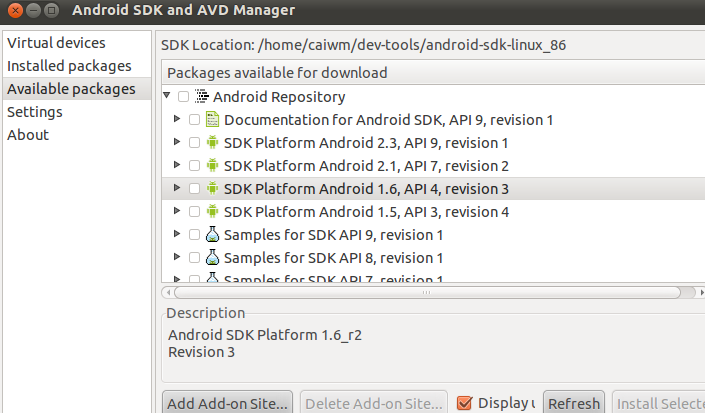
Task: Click Android robot icon for SDK Platform 1.5
Action: coord(212,211)
